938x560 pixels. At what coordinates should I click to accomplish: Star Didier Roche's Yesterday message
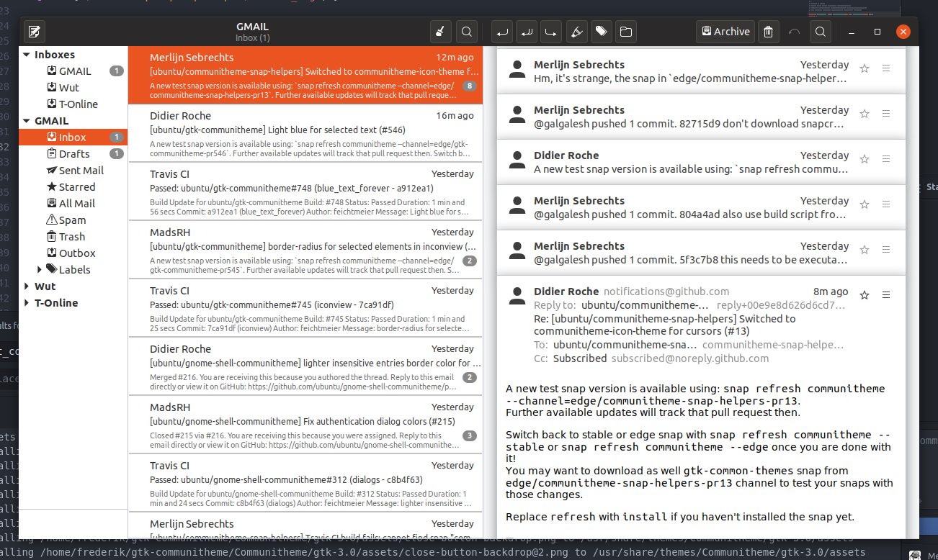(x=865, y=159)
